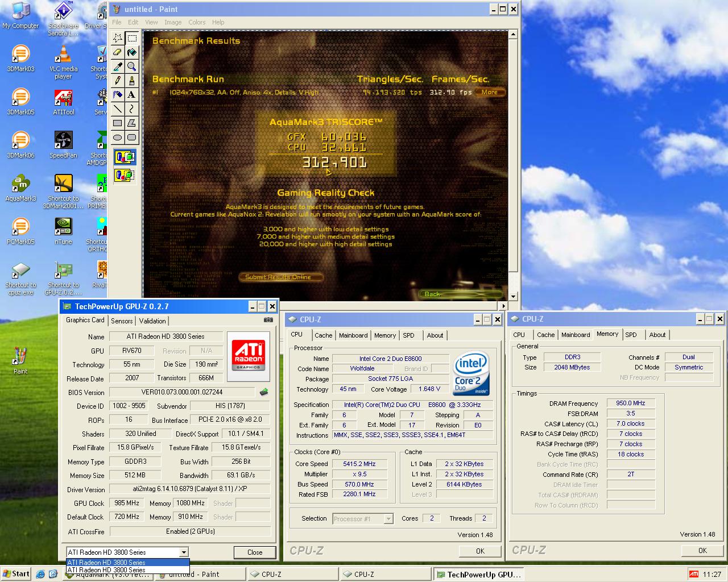The height and width of the screenshot is (582, 728).
Task: Click the GPU Clock 985 MHz field
Action: point(127,503)
